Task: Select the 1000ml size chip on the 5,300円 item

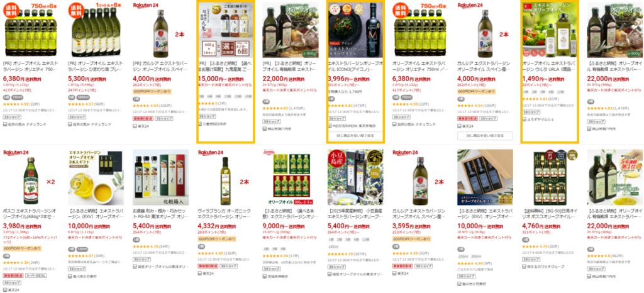Action: [x=84, y=97]
